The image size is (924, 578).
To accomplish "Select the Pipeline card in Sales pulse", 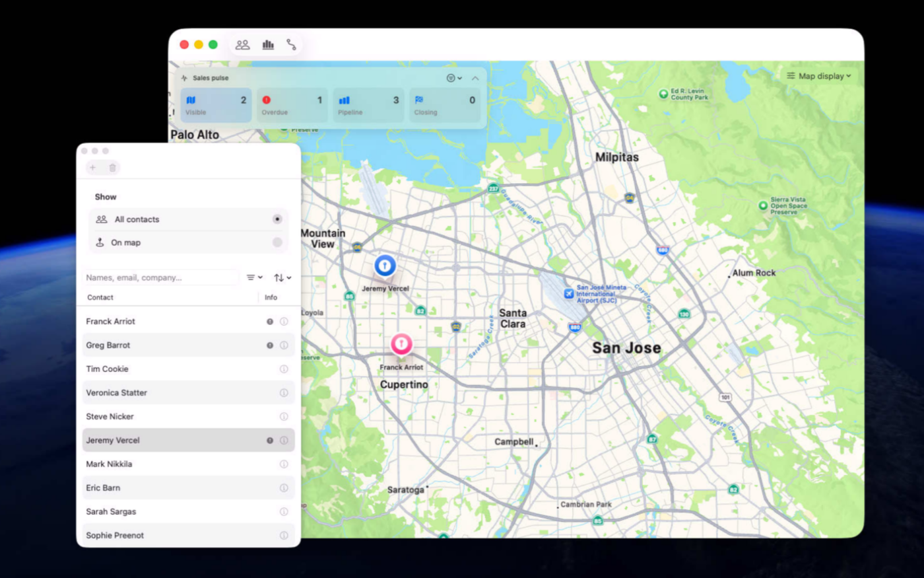I will (368, 105).
